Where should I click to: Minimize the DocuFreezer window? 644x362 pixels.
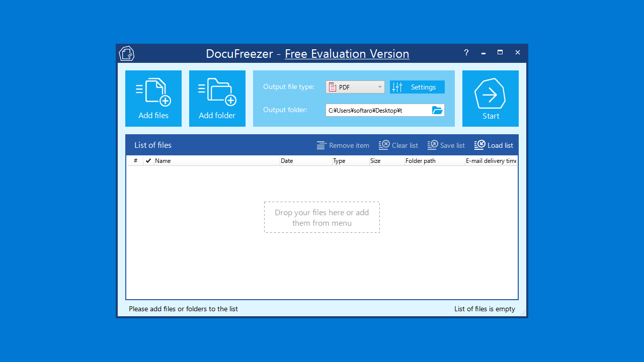coord(484,52)
